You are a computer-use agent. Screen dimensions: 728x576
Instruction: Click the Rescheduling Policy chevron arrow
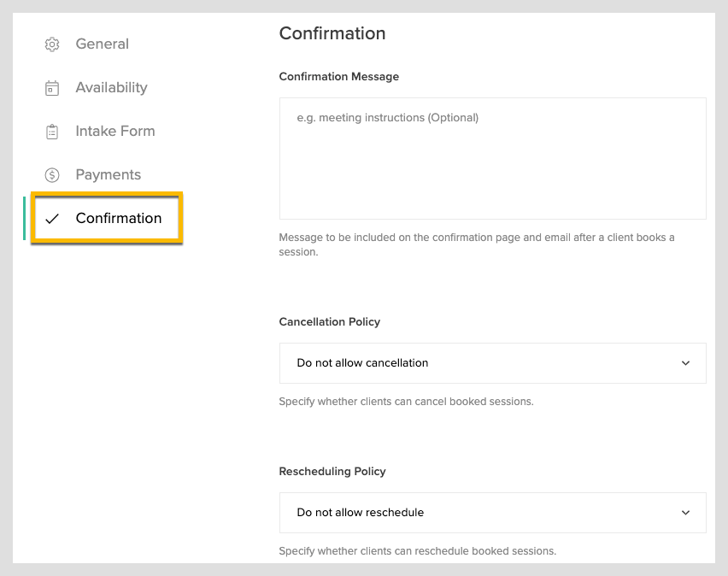(685, 513)
